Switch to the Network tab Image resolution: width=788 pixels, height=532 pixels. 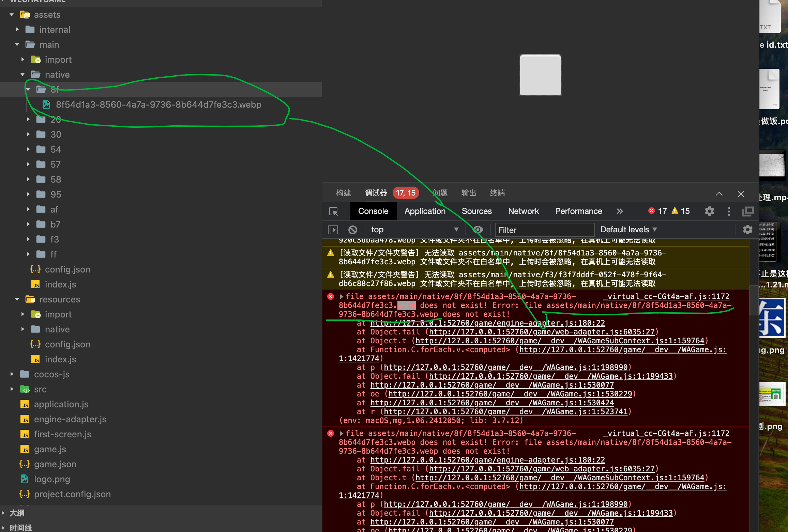pos(523,211)
